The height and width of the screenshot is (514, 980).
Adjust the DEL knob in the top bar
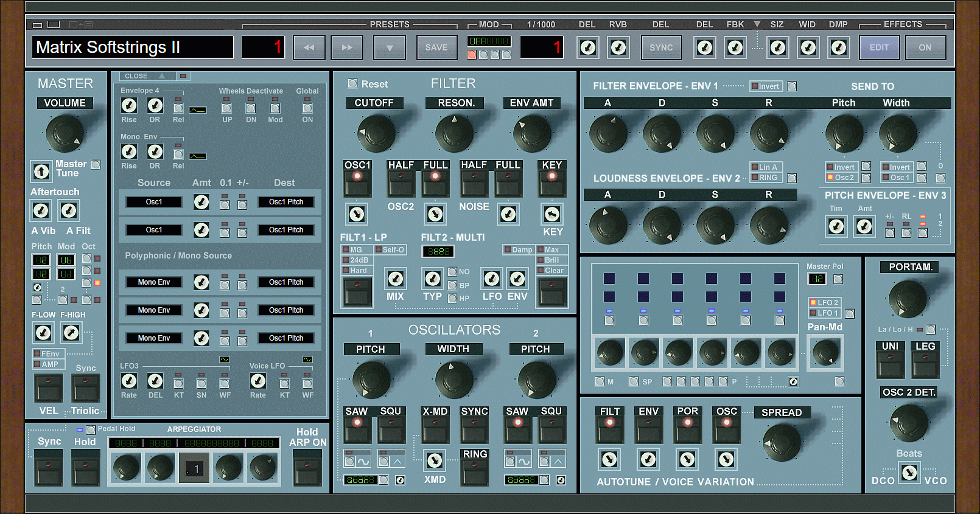click(x=588, y=47)
